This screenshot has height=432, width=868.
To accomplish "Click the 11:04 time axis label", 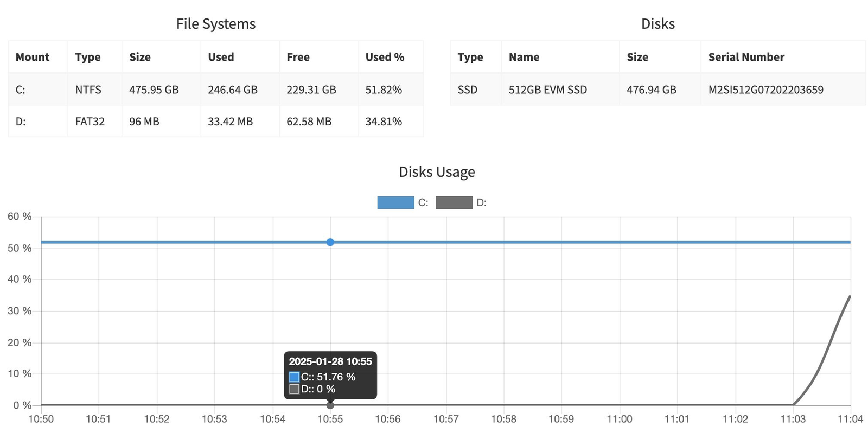I will point(850,419).
